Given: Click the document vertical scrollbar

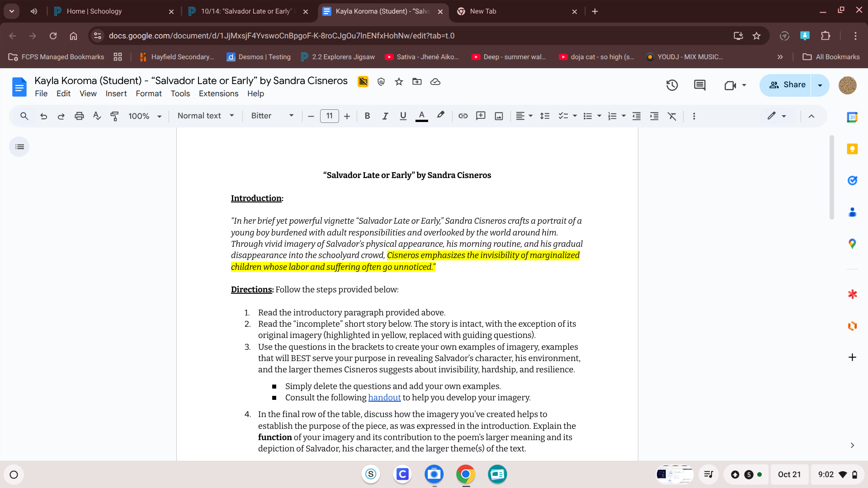Looking at the screenshot, I should (x=832, y=177).
